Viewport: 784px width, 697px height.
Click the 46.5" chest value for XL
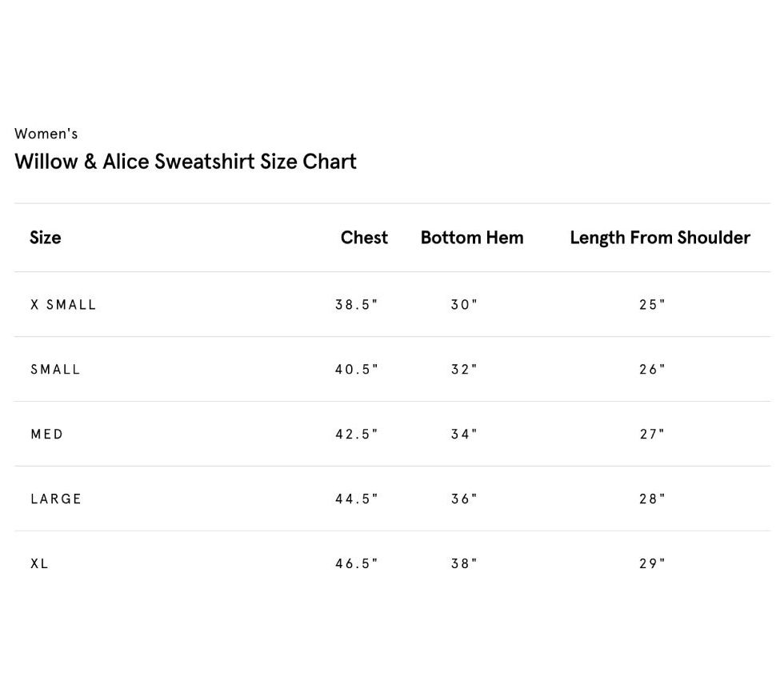click(356, 564)
